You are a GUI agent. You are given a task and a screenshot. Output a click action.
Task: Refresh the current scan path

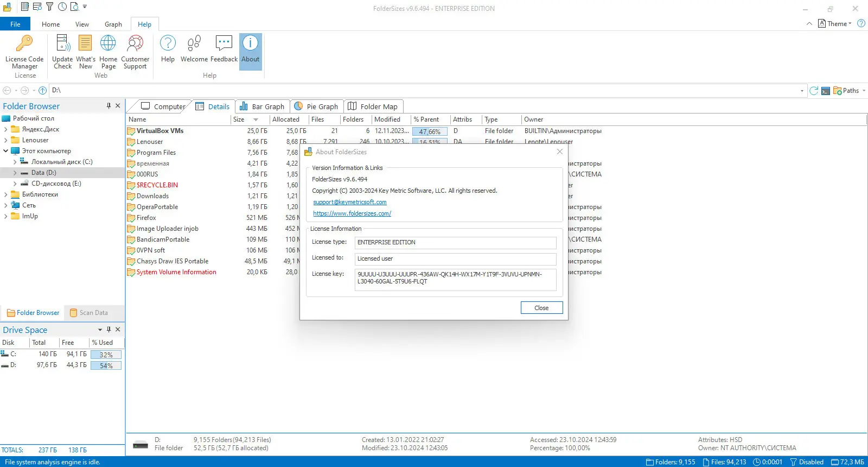pos(814,91)
